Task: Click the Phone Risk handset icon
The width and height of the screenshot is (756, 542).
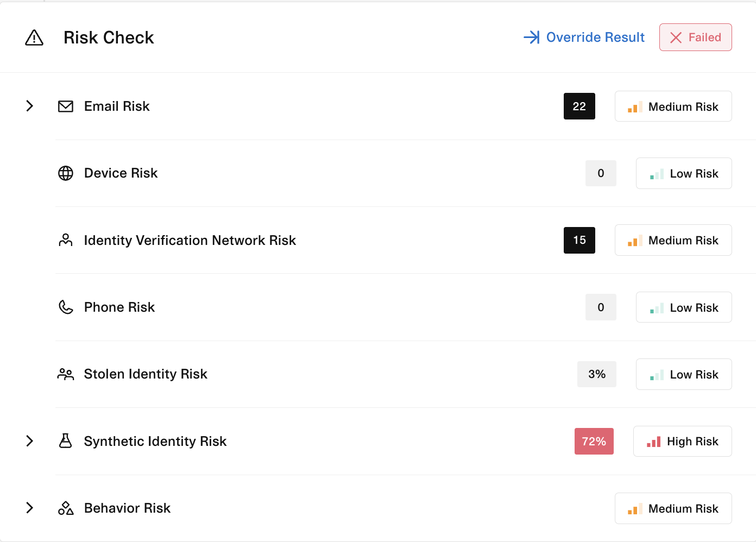Action: [66, 307]
